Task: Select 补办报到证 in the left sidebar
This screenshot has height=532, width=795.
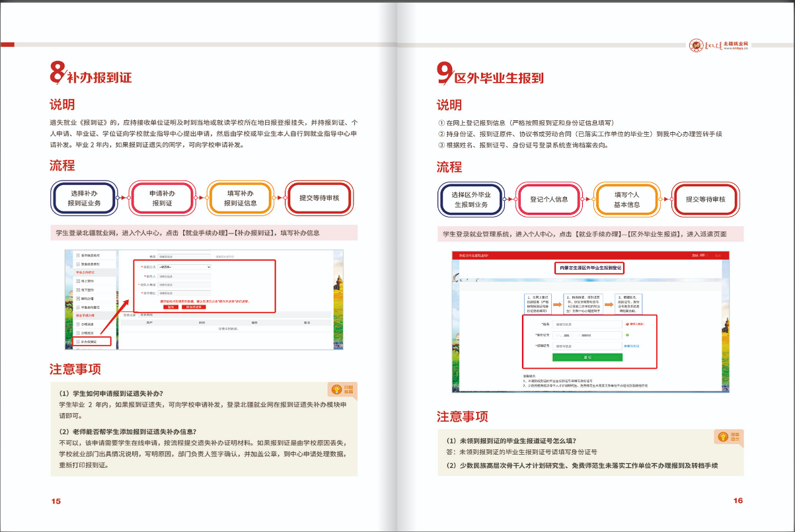Action: click(91, 342)
